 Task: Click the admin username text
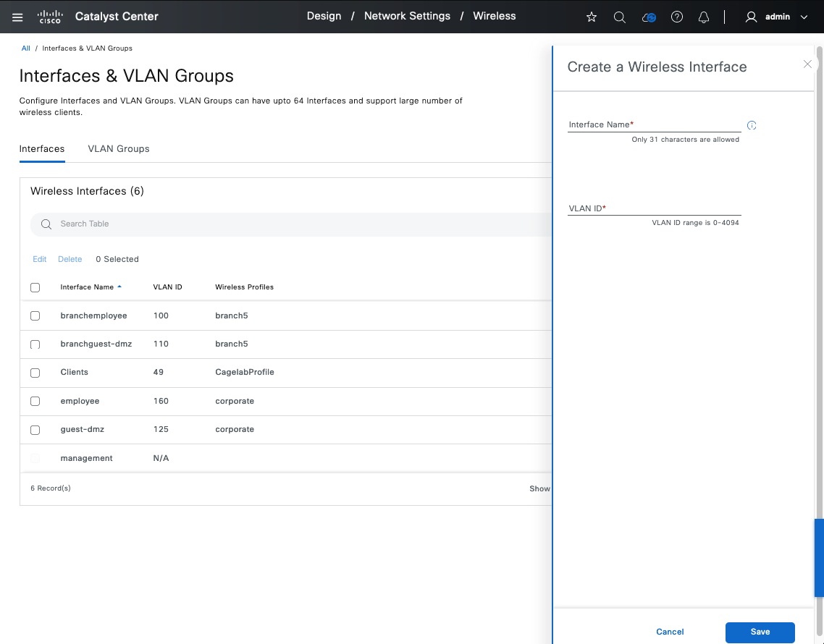tap(778, 17)
